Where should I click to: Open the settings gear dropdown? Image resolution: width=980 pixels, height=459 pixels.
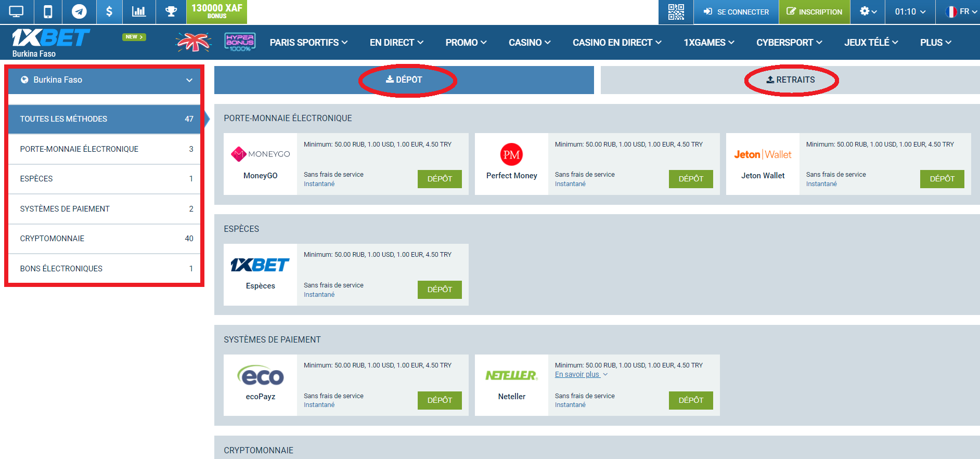(868, 11)
